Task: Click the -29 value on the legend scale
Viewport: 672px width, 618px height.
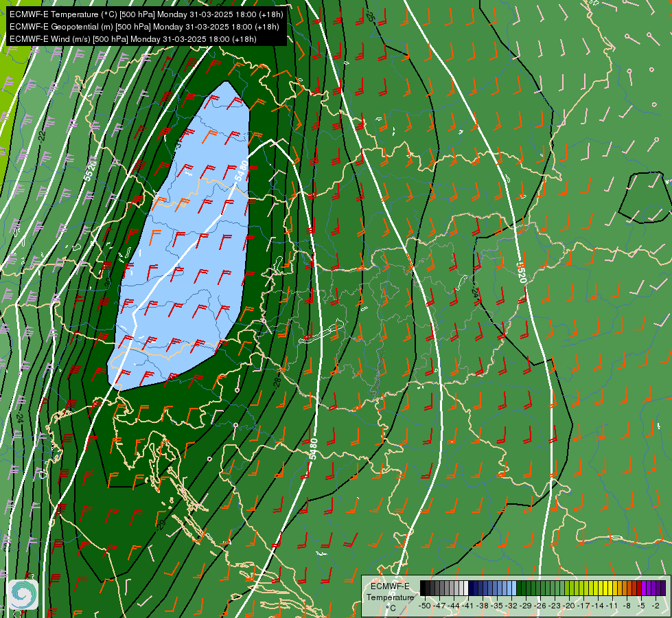Action: coord(526,606)
